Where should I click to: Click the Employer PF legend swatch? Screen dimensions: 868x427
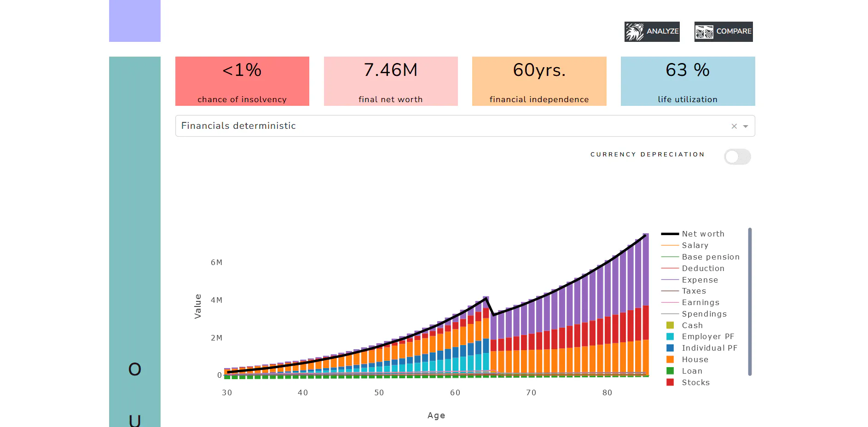tap(670, 337)
